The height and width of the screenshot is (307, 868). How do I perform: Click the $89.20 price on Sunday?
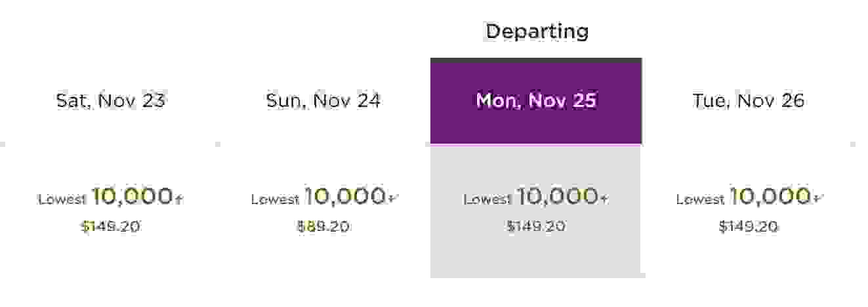[x=323, y=227]
